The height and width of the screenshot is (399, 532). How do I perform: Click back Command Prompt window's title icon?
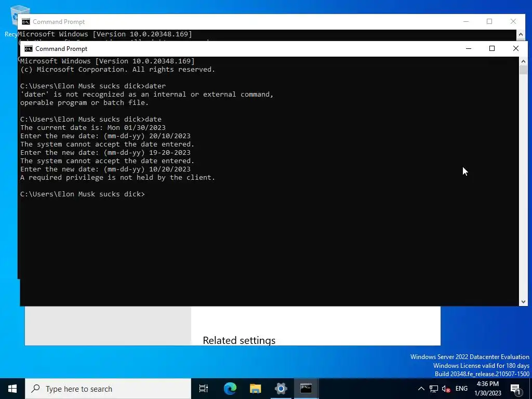click(x=26, y=22)
